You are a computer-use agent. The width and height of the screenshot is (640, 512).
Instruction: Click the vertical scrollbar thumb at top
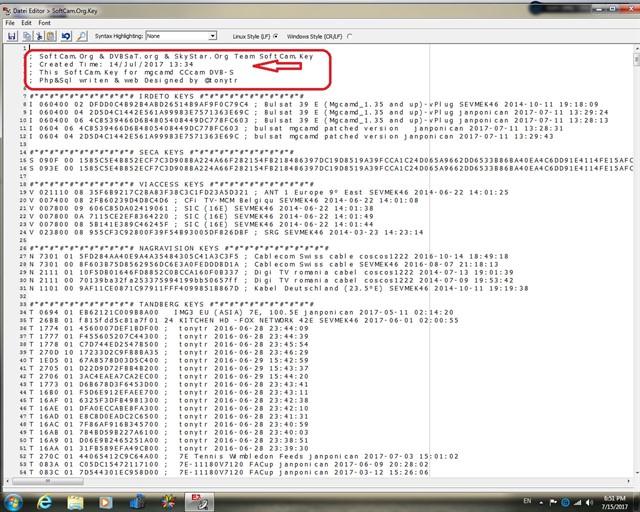[636, 60]
